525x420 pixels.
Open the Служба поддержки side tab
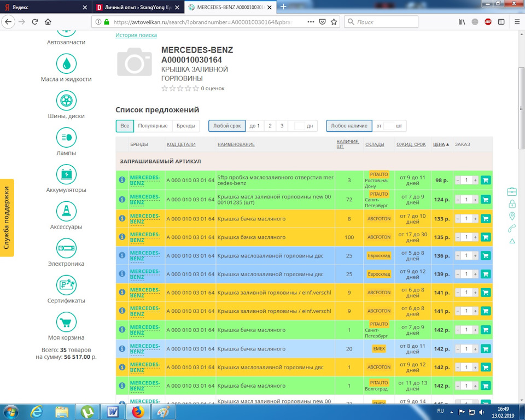pos(7,218)
